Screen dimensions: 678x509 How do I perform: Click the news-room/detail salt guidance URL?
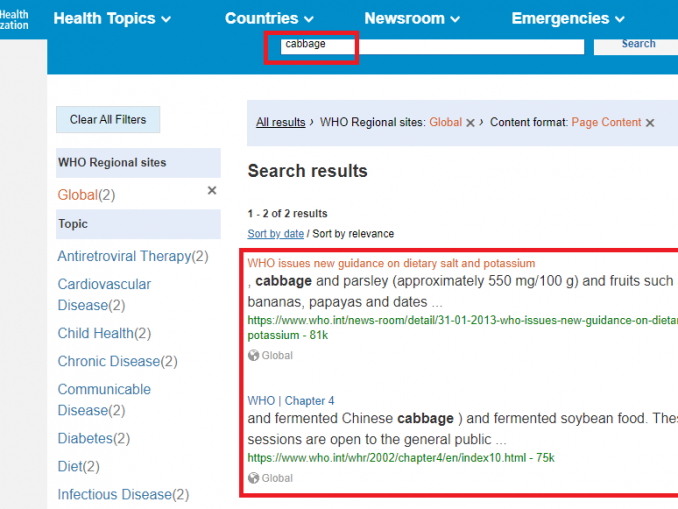click(463, 328)
